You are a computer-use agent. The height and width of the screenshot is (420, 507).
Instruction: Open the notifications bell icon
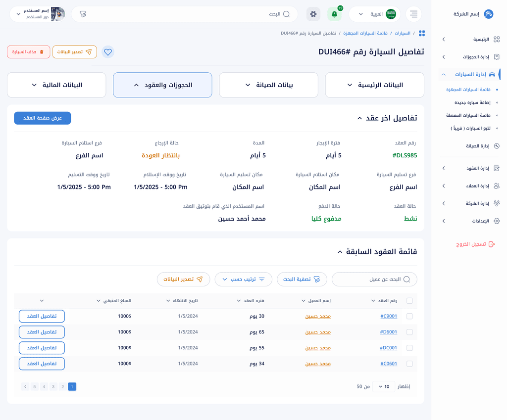click(x=334, y=14)
